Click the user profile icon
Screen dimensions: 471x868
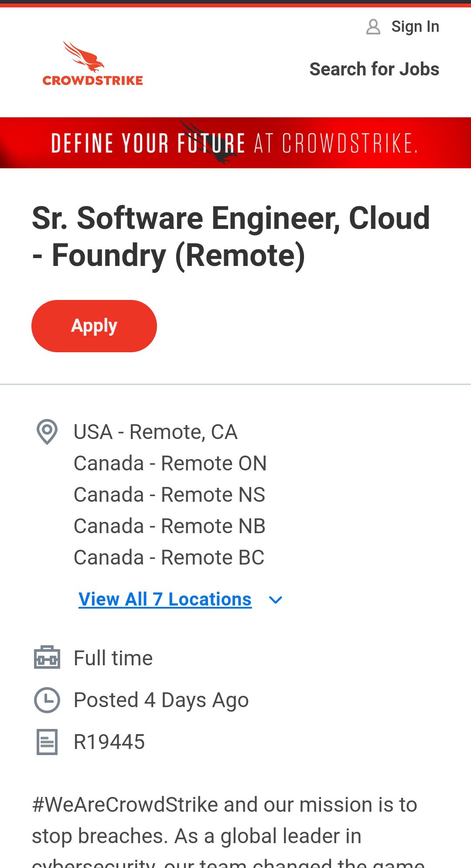pyautogui.click(x=373, y=27)
